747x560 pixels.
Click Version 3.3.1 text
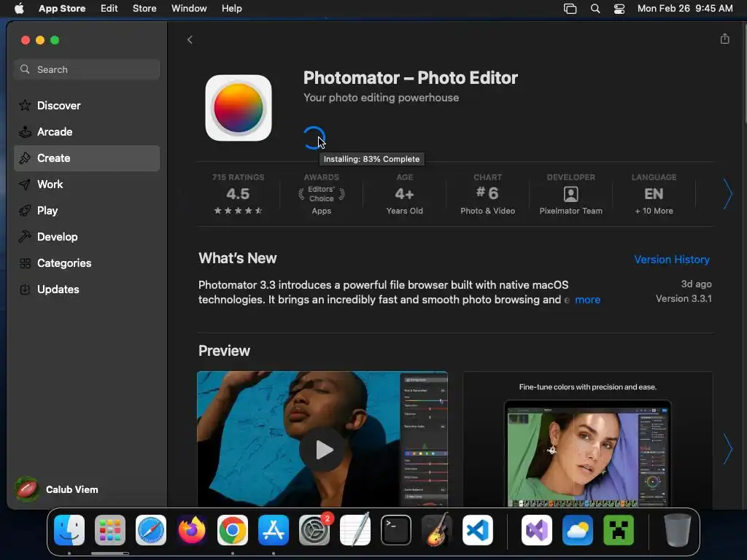[x=683, y=298]
